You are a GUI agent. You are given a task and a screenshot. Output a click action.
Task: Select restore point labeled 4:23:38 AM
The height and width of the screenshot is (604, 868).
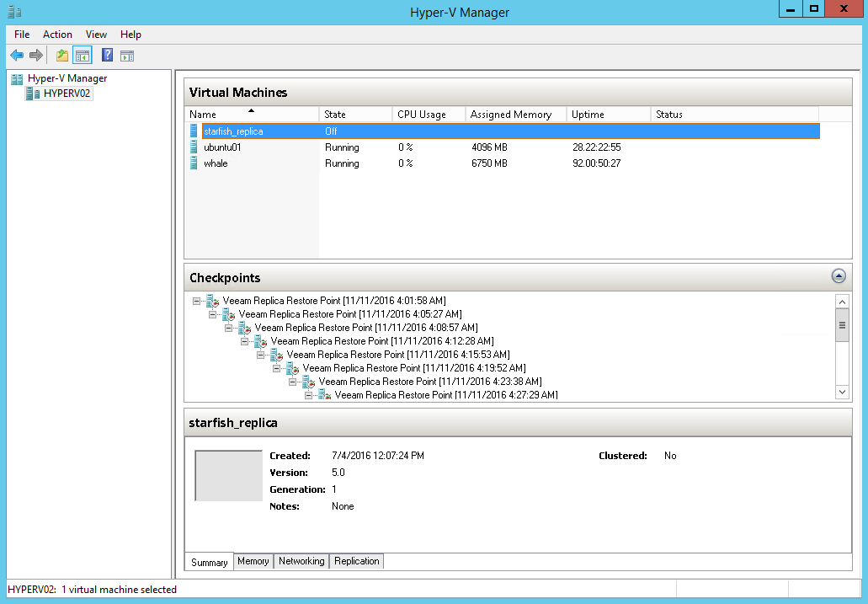(x=430, y=382)
